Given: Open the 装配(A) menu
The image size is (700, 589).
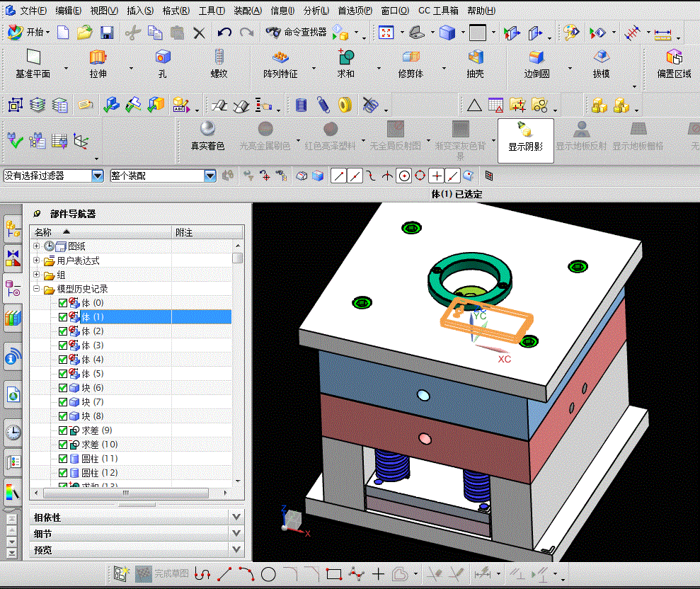Looking at the screenshot, I should click(248, 11).
